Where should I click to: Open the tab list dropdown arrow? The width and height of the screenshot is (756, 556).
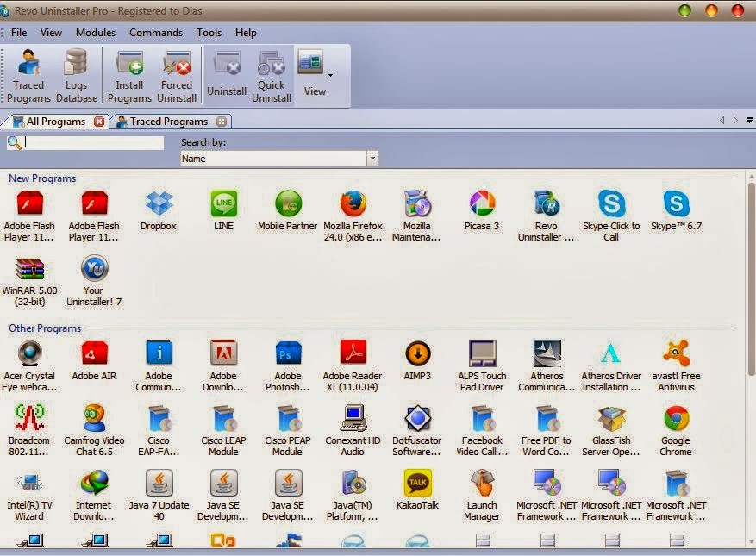tap(749, 120)
